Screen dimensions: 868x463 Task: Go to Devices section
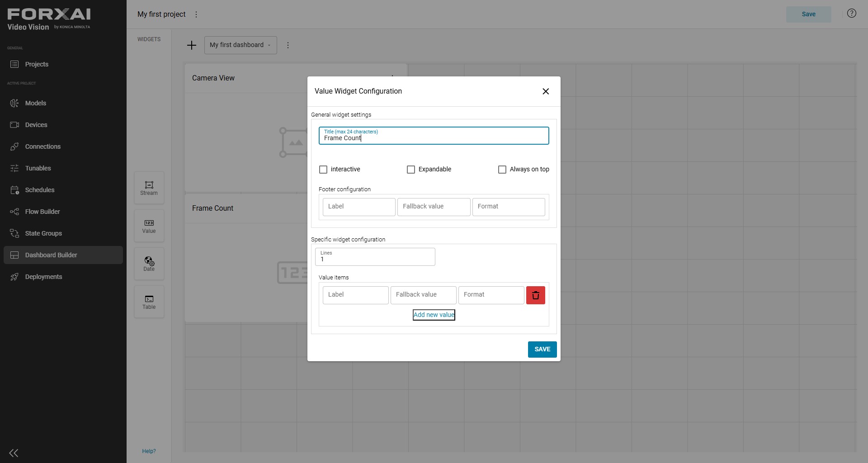[x=63, y=125]
